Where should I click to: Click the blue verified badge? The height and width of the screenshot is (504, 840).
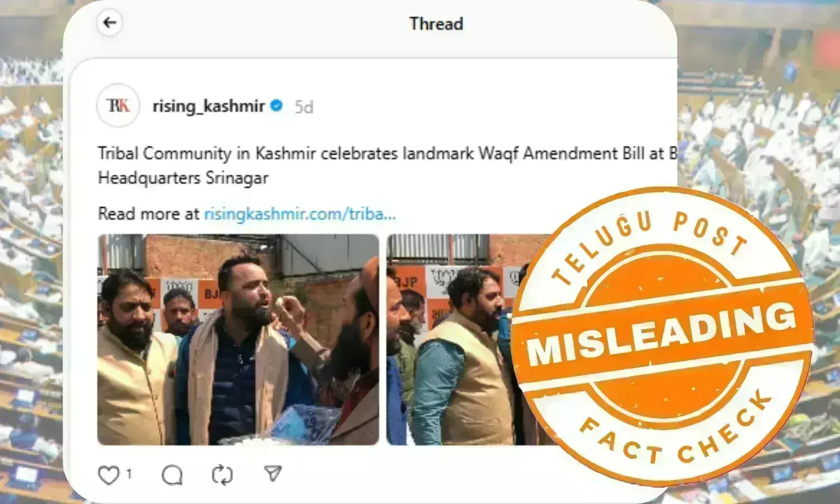[x=277, y=105]
